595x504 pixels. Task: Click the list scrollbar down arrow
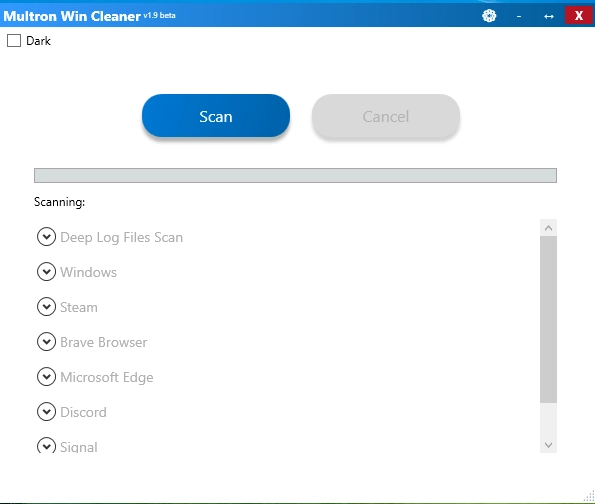click(x=548, y=445)
